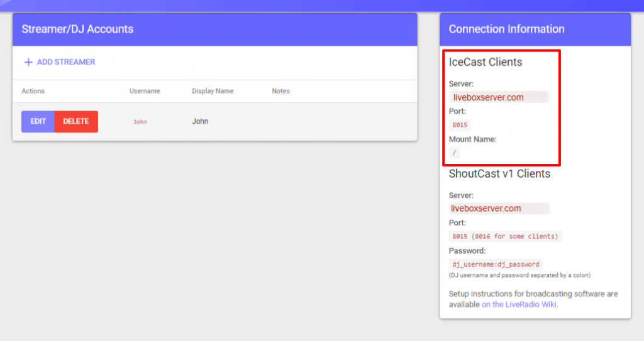The image size is (644, 341).
Task: Click the Streamer/DJ Accounts panel title
Action: [77, 29]
